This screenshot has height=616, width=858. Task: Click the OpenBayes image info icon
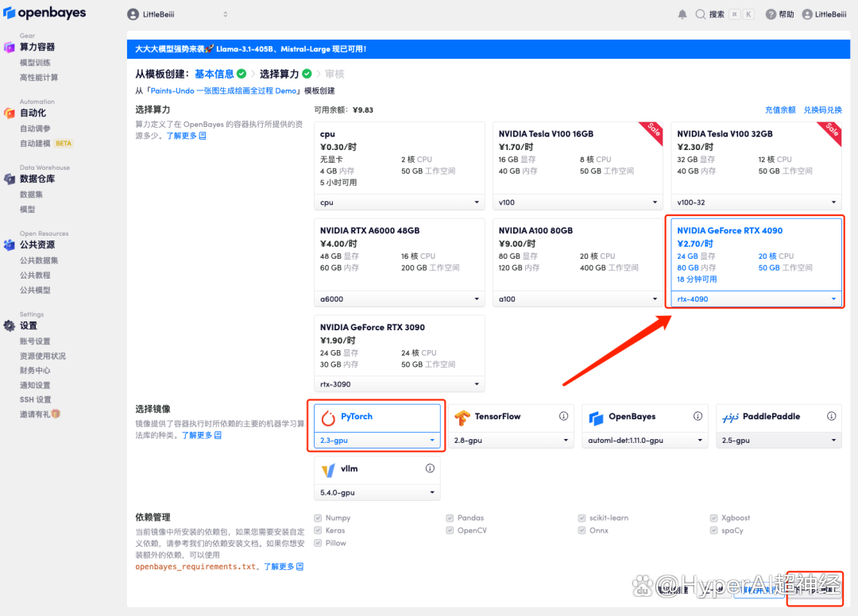click(x=698, y=416)
